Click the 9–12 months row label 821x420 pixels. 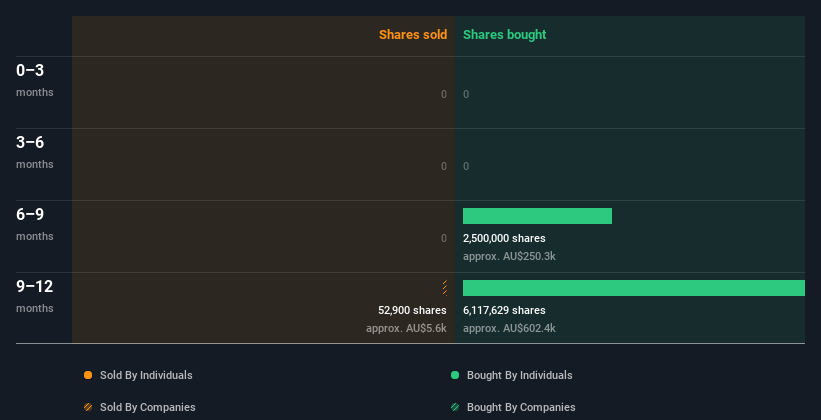coord(35,296)
